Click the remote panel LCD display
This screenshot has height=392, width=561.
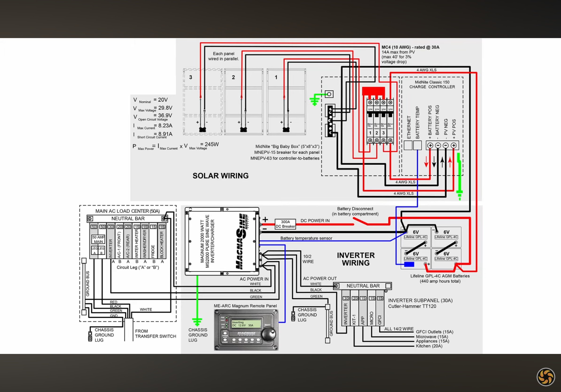246,324
